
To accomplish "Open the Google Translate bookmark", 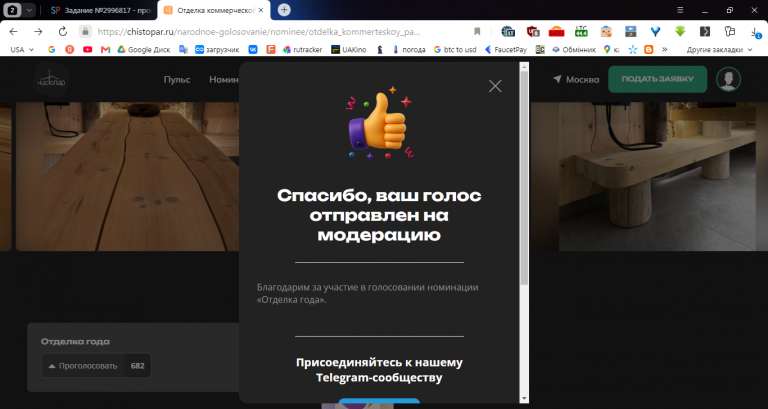I will coord(184,49).
